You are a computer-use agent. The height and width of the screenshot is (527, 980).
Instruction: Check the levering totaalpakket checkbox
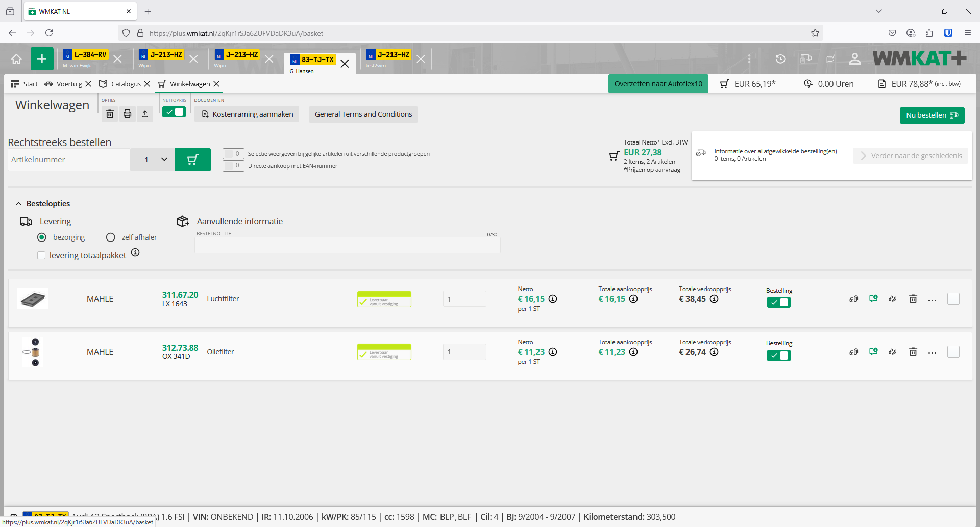point(41,255)
